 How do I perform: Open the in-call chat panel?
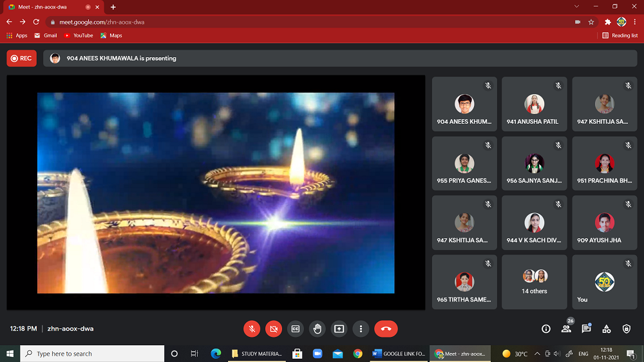tap(586, 329)
